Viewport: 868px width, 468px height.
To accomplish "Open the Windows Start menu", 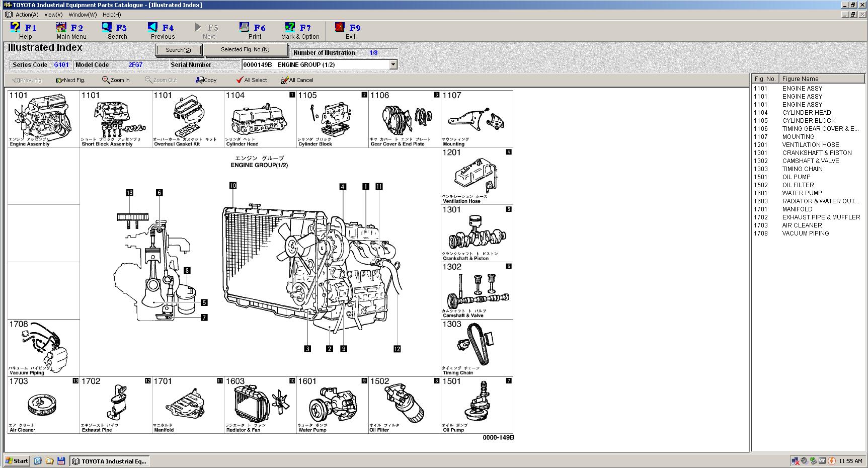I will [x=17, y=460].
